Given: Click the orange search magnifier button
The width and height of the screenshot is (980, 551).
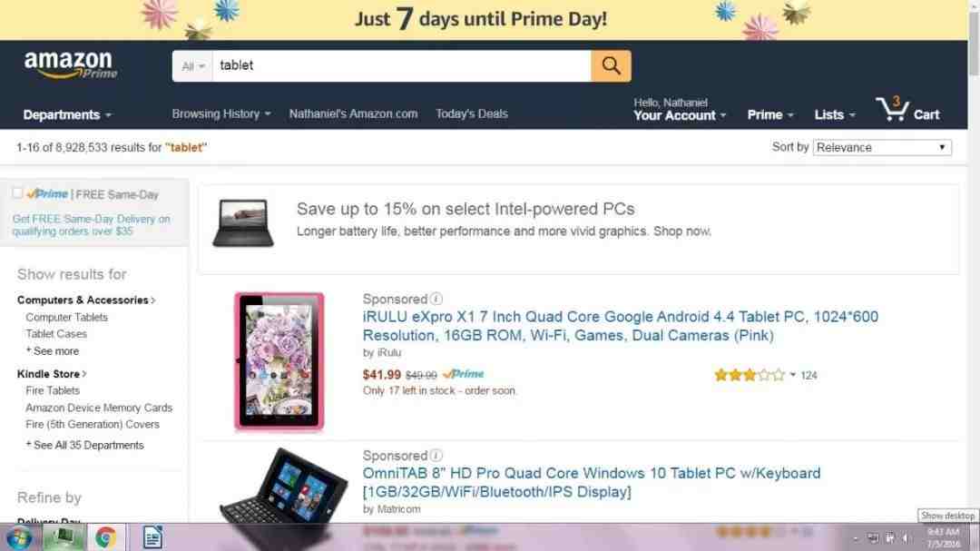Looking at the screenshot, I should (x=611, y=65).
